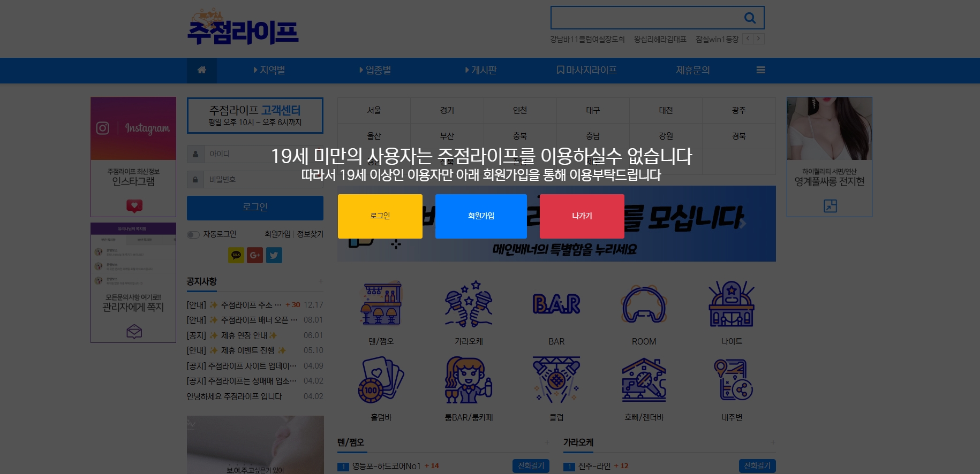
Task: Click keyword 강남바11클럽여실장도희
Action: pyautogui.click(x=587, y=39)
